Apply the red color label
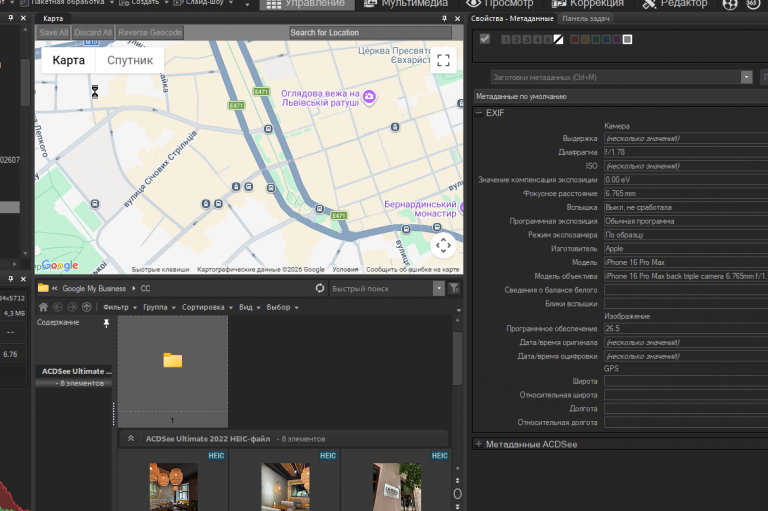The height and width of the screenshot is (511, 768). click(575, 39)
